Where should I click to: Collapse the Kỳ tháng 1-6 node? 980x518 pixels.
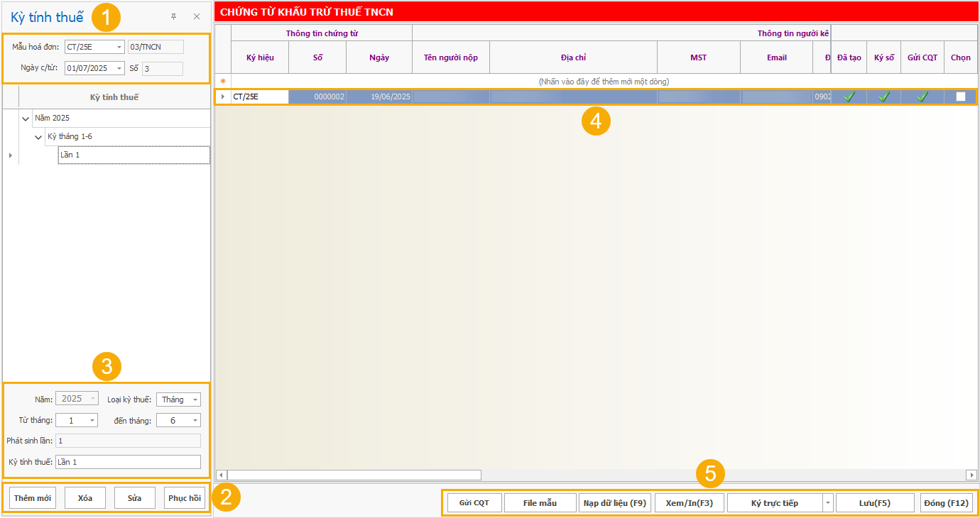(x=38, y=137)
